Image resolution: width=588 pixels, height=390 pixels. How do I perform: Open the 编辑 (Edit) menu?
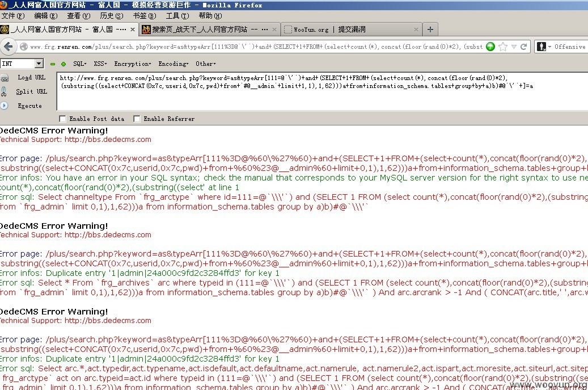pyautogui.click(x=46, y=16)
